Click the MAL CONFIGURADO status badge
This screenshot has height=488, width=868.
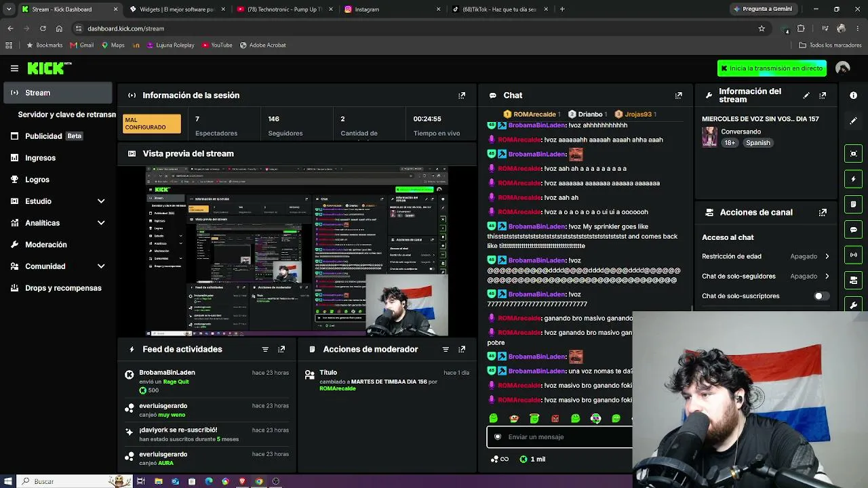click(x=152, y=123)
